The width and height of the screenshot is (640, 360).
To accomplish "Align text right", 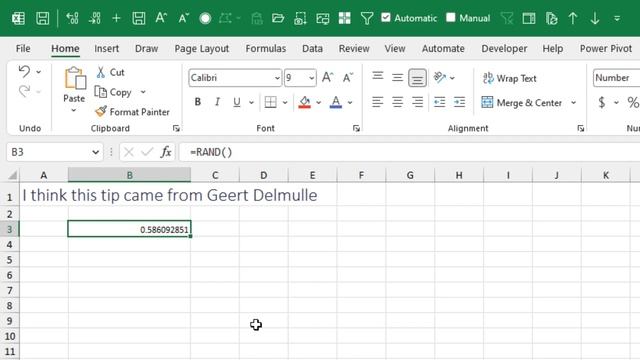I will point(417,102).
